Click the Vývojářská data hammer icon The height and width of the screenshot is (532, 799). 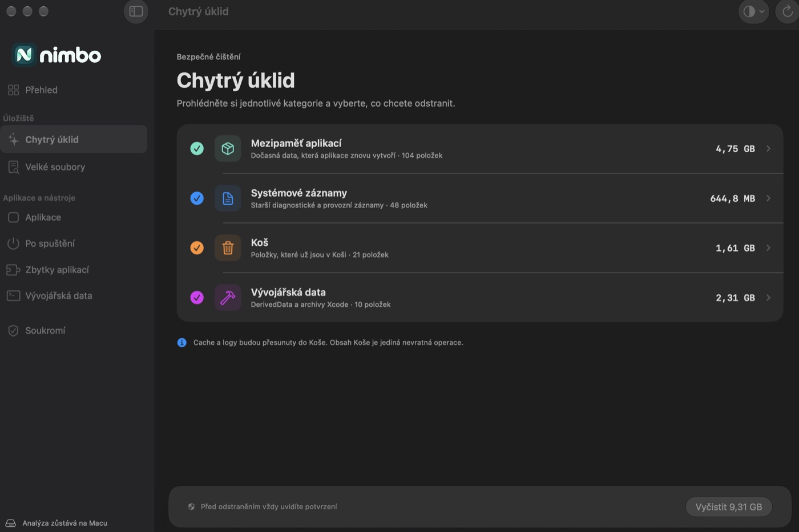pos(228,298)
